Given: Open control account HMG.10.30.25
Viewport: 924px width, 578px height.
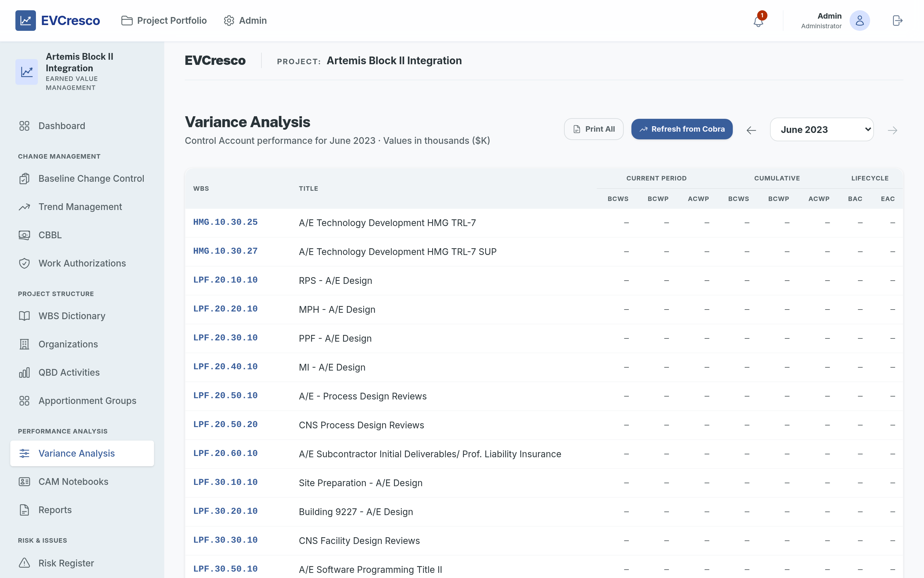Looking at the screenshot, I should 225,222.
